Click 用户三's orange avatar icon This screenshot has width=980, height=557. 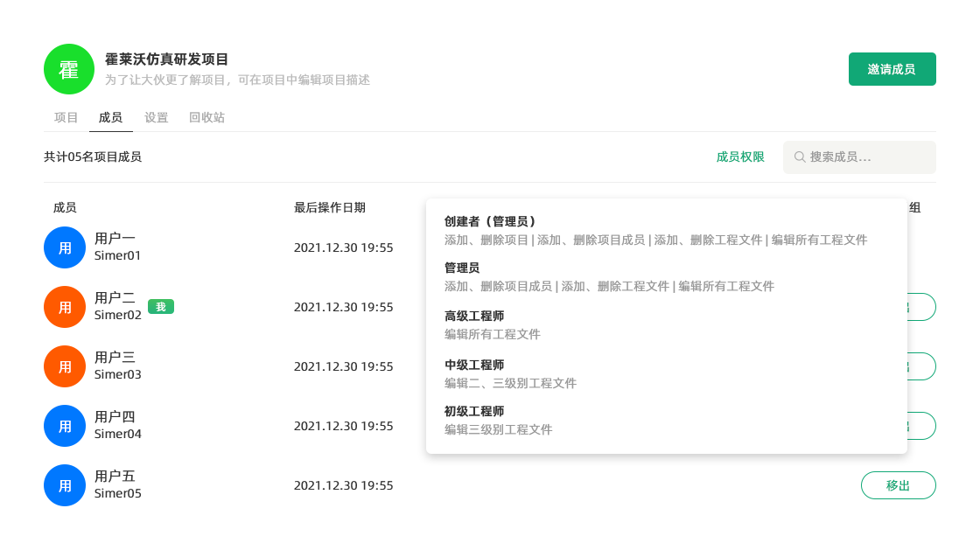[65, 366]
